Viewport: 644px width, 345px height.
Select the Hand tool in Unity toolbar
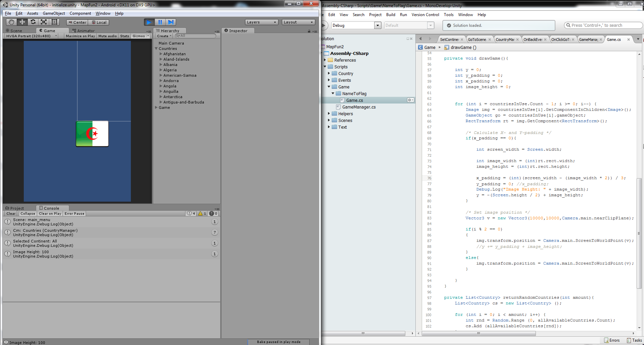point(11,22)
